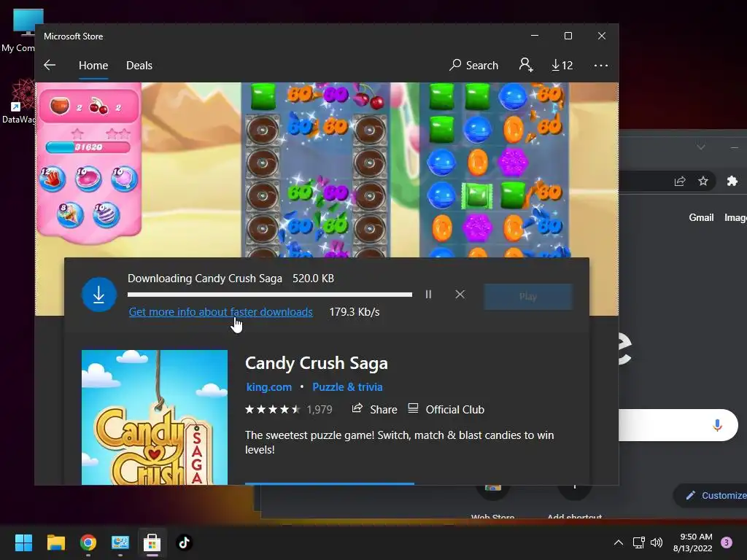Maximize the Microsoft Store window

pyautogui.click(x=568, y=36)
